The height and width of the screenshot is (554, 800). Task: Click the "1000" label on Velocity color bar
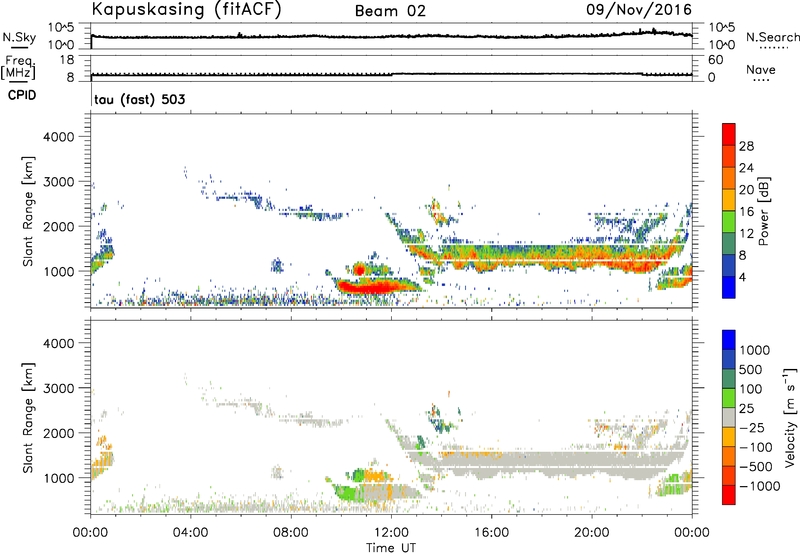pos(755,350)
